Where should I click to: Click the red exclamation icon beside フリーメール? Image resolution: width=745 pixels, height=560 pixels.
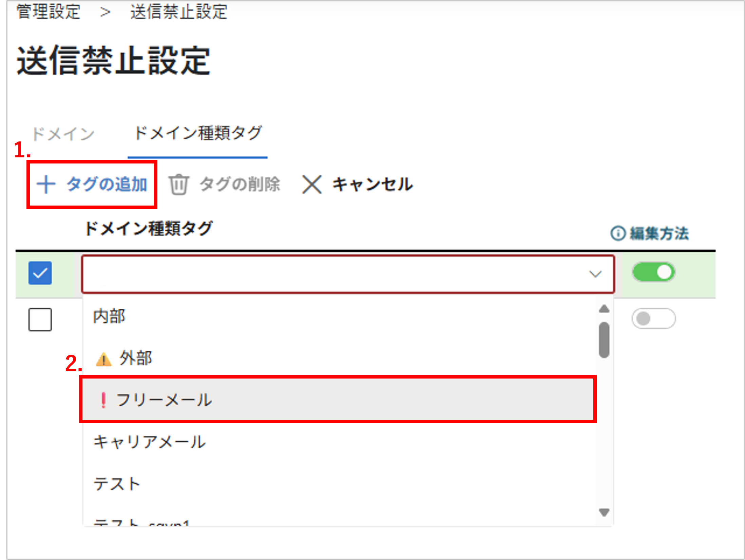coord(103,400)
